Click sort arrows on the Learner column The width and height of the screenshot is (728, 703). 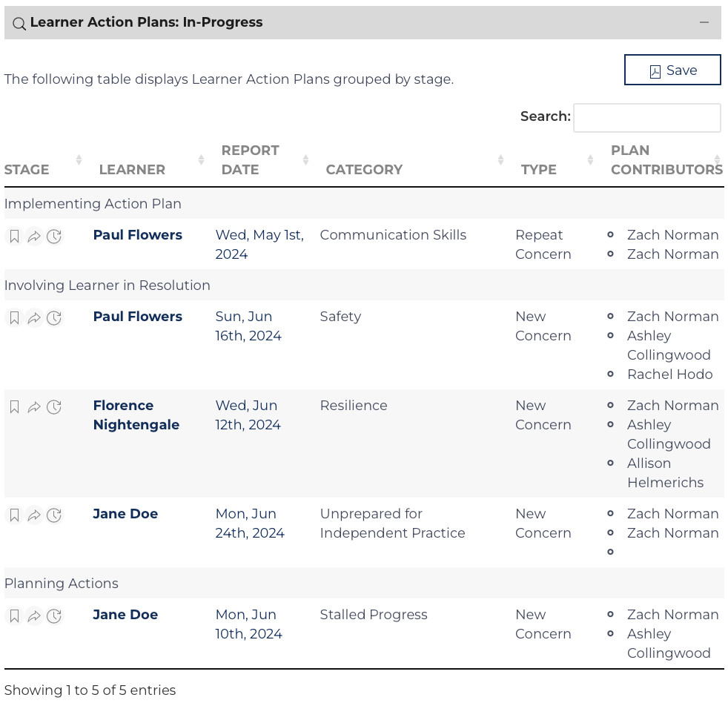200,159
